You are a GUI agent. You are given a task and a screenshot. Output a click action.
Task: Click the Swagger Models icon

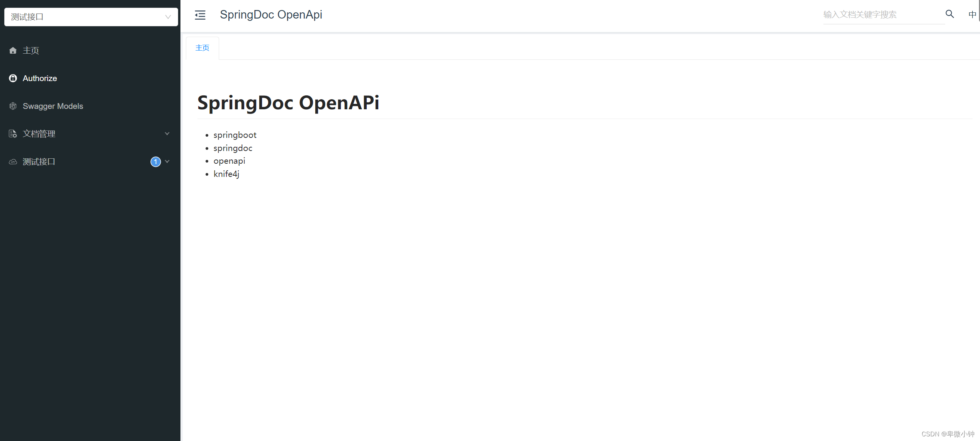(14, 105)
